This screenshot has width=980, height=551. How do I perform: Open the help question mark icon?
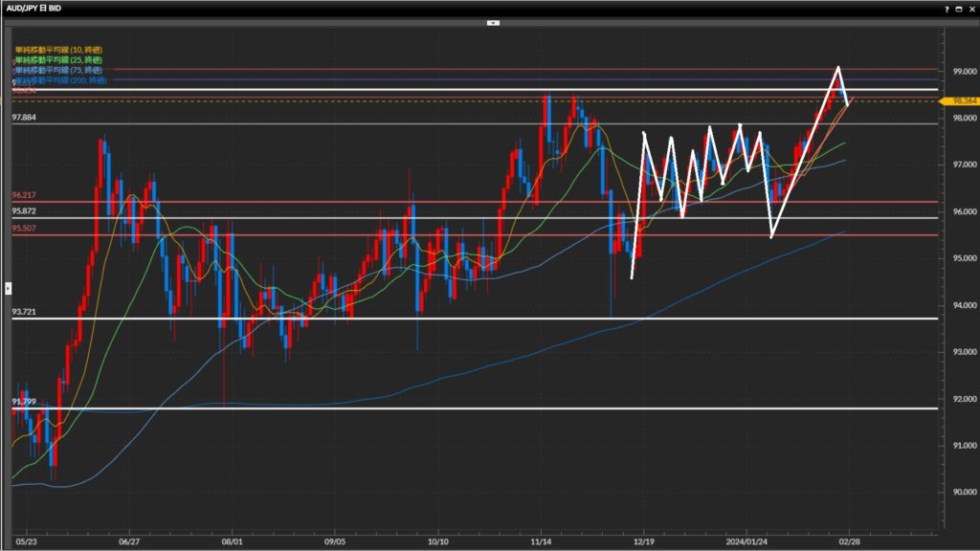(x=947, y=8)
